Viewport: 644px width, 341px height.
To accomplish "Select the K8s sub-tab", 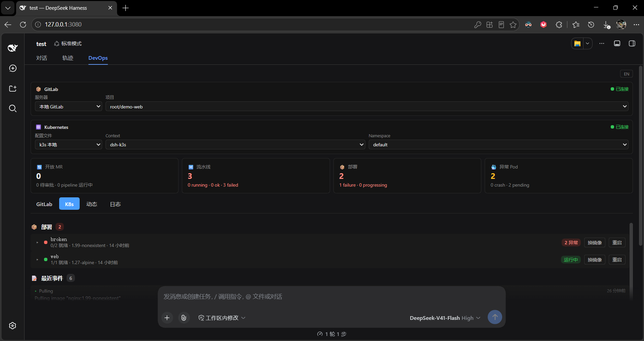I will [69, 204].
